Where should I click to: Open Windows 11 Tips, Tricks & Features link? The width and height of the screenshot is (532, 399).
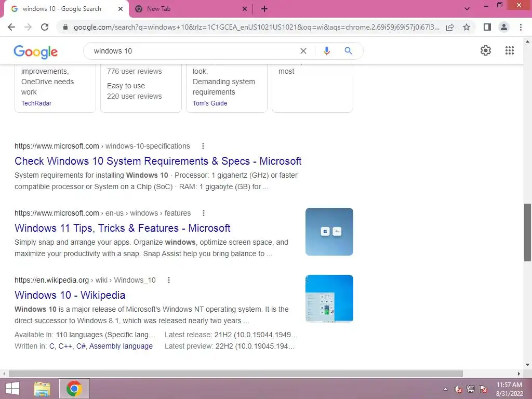123,228
